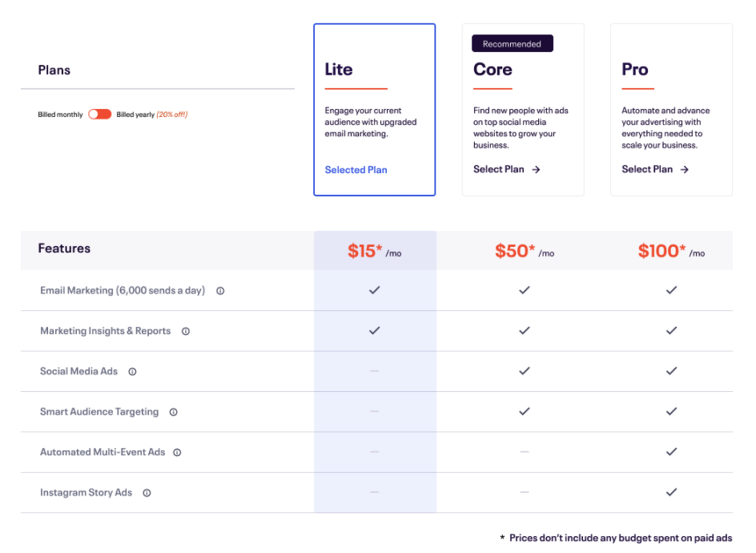Toggle the monthly/yearly billing switch

point(100,115)
